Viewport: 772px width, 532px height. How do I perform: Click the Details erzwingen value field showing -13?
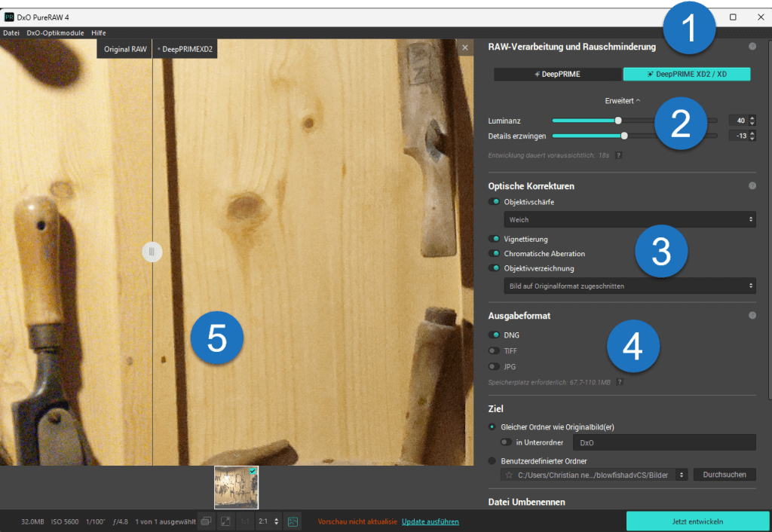click(x=739, y=136)
